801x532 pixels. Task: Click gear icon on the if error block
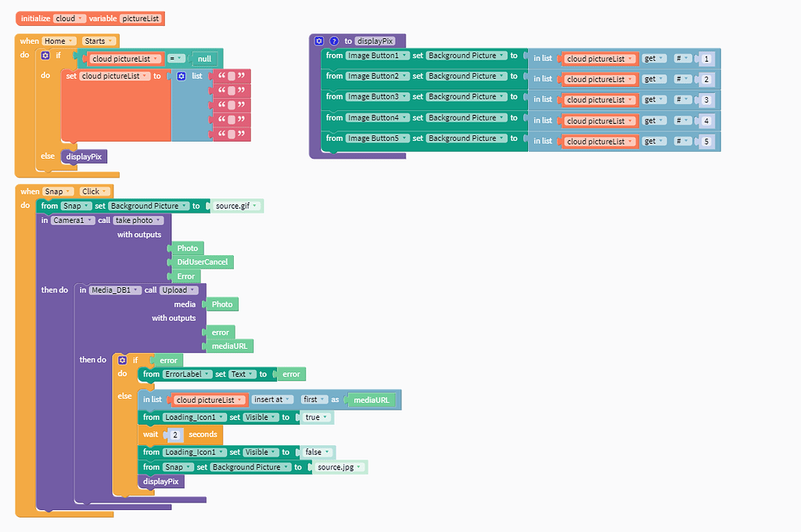pyautogui.click(x=123, y=361)
